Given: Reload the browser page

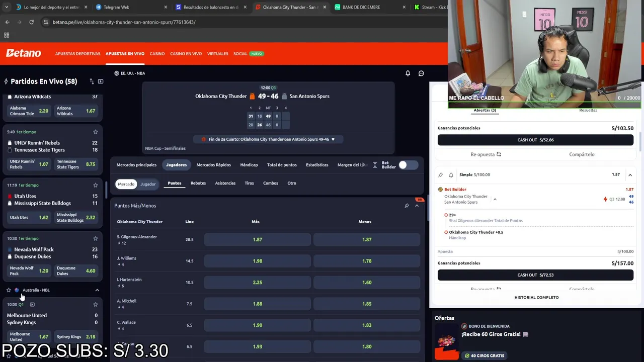Looking at the screenshot, I should 31,22.
